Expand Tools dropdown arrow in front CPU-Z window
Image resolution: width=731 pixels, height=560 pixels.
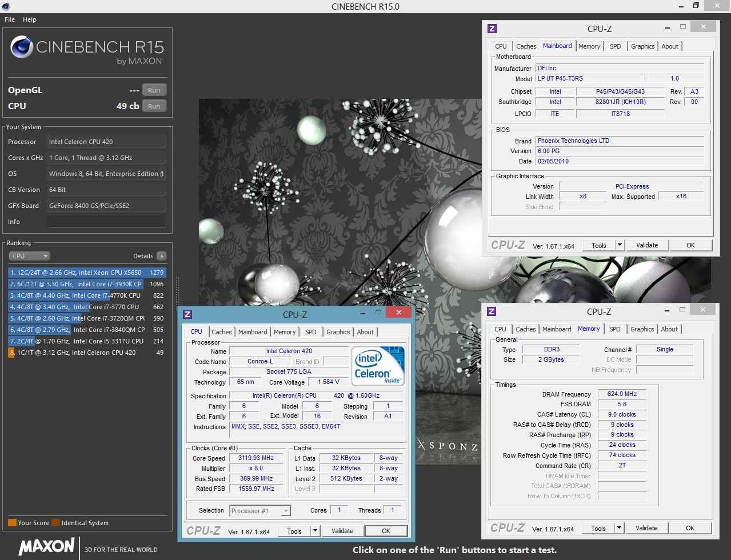point(315,531)
